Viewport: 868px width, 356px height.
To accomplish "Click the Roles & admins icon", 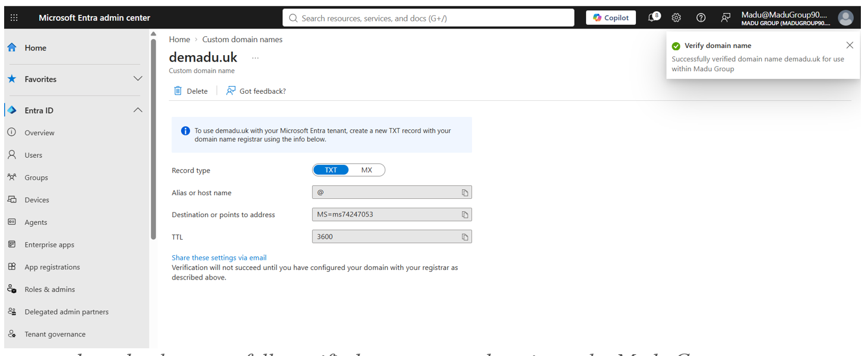I will click(x=12, y=289).
